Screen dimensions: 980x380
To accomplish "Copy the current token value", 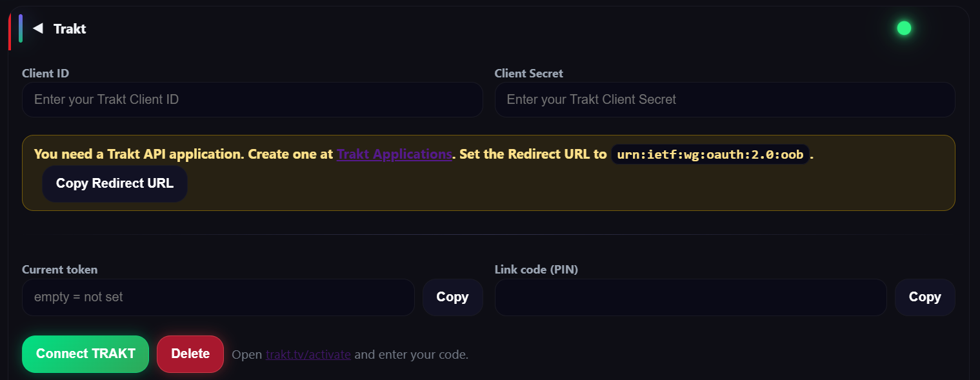I will pos(452,297).
